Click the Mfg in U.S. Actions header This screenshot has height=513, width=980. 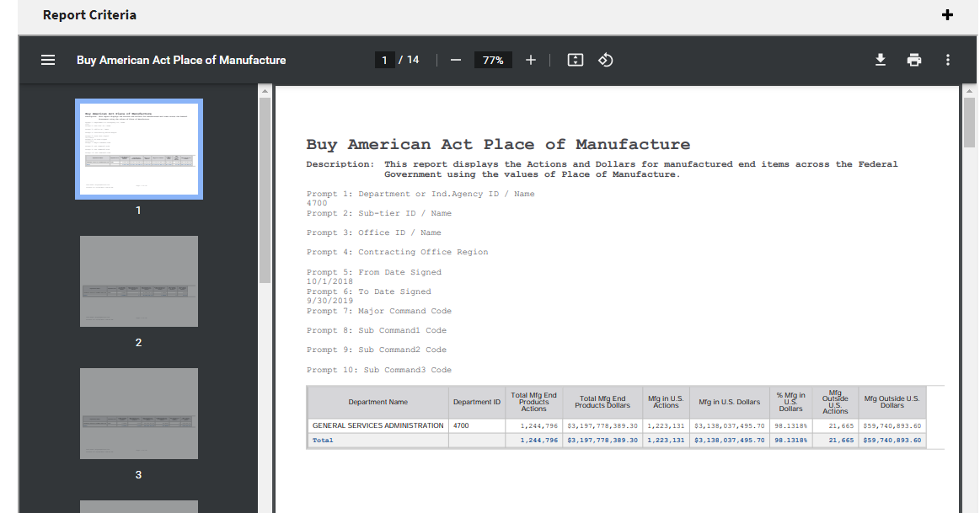click(666, 402)
